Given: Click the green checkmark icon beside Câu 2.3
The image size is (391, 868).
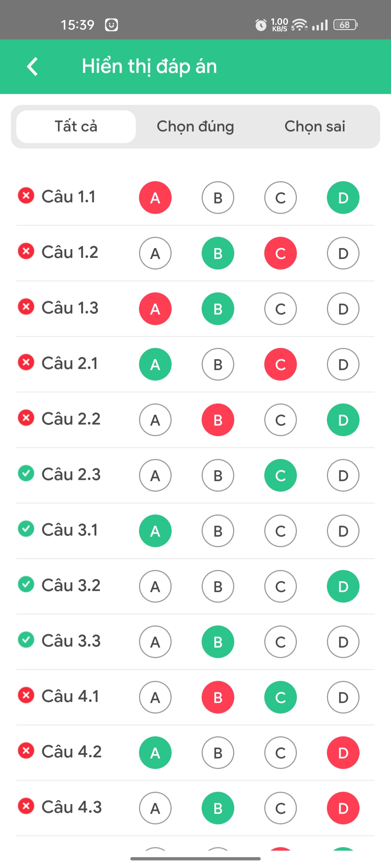Looking at the screenshot, I should tap(26, 473).
